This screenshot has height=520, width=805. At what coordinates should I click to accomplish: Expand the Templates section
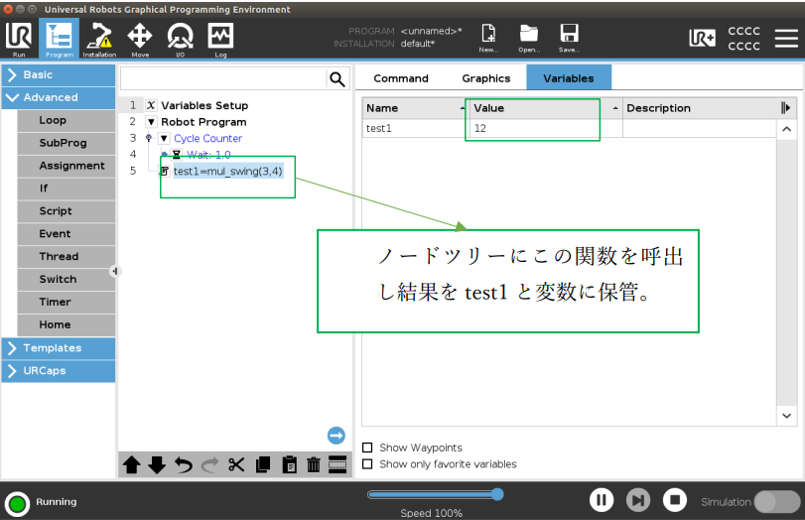coord(59,348)
